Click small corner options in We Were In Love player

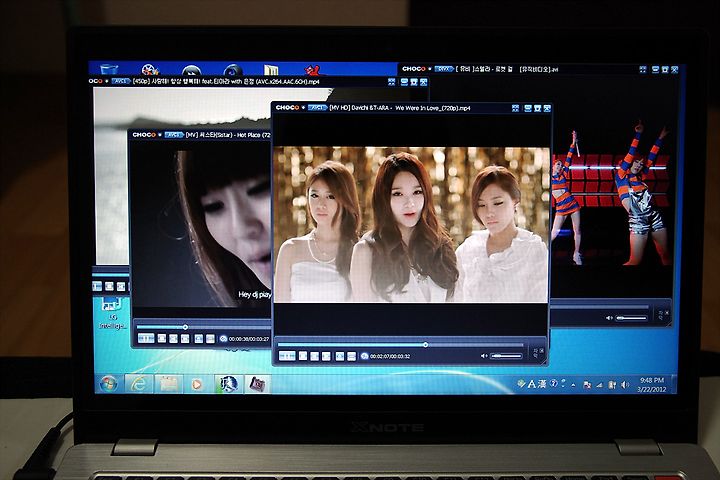click(x=538, y=352)
